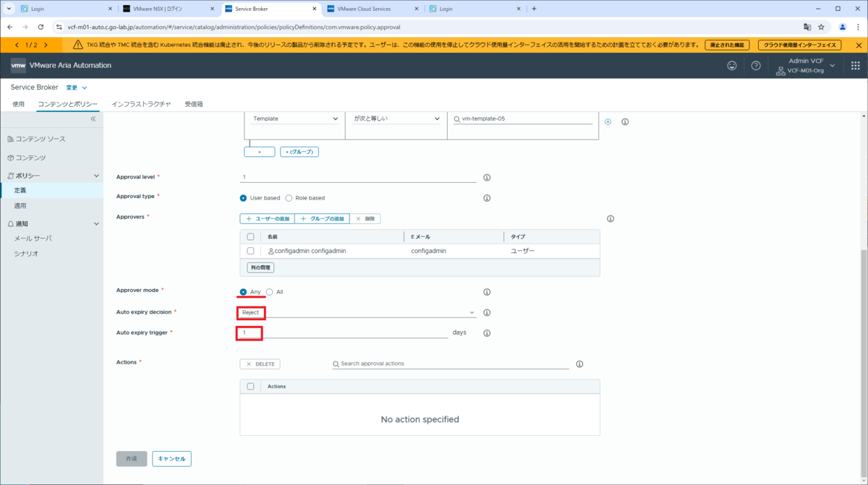Open a new browser tab

(534, 9)
